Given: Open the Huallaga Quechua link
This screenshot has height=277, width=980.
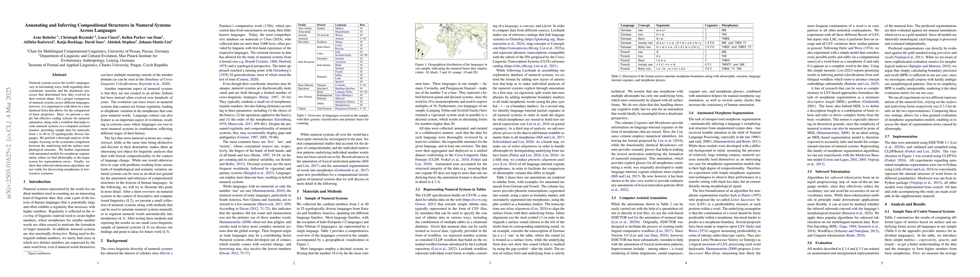Looking at the screenshot, I should pyautogui.click(x=345, y=89).
